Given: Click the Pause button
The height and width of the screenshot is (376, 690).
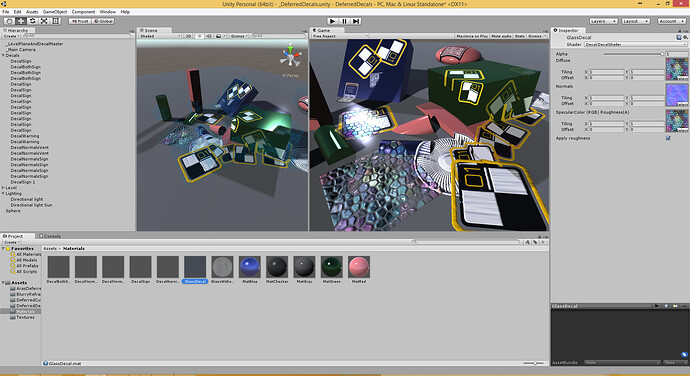Looking at the screenshot, I should 344,21.
